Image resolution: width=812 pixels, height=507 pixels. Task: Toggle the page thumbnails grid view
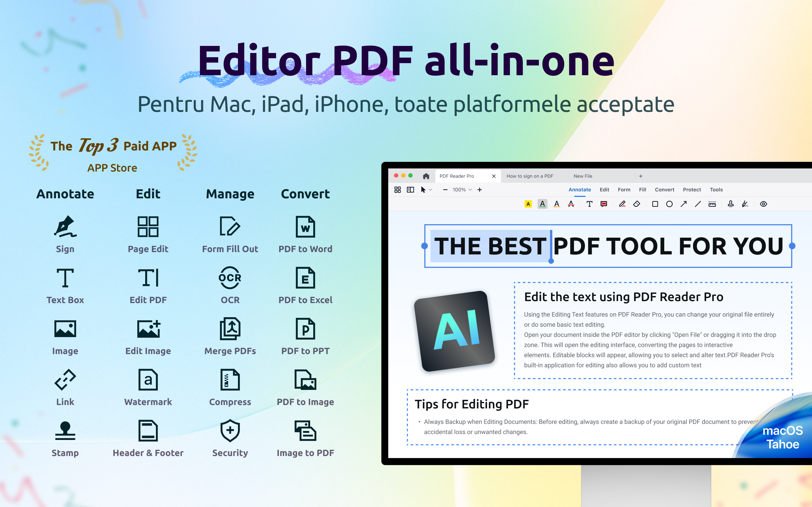398,190
